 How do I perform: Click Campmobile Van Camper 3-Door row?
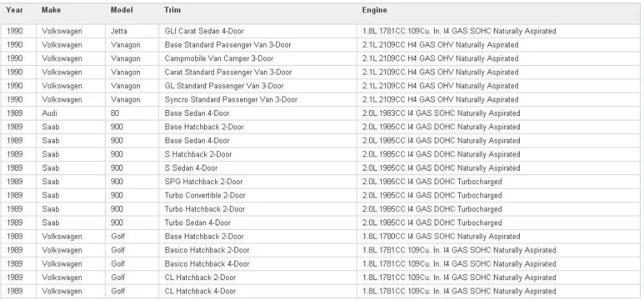320,59
